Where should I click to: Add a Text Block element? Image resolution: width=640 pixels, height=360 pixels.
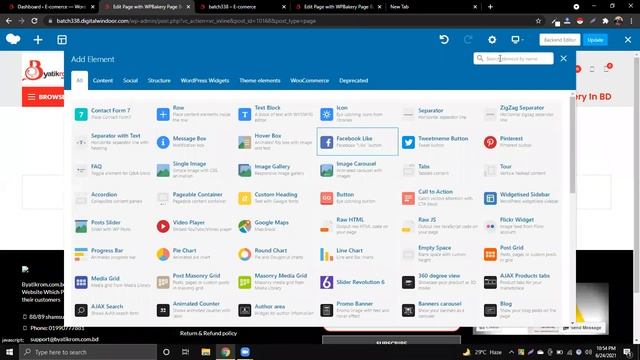coord(276,114)
